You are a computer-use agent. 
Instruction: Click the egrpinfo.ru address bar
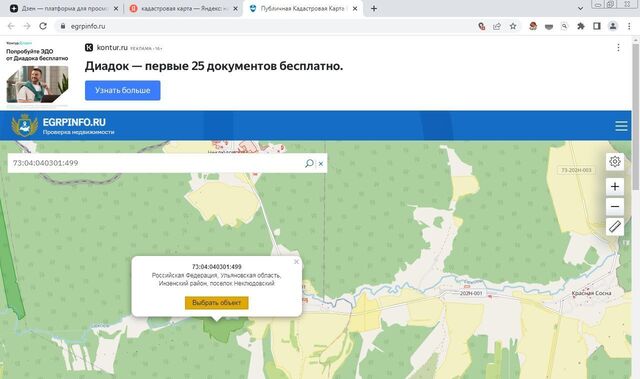point(265,26)
